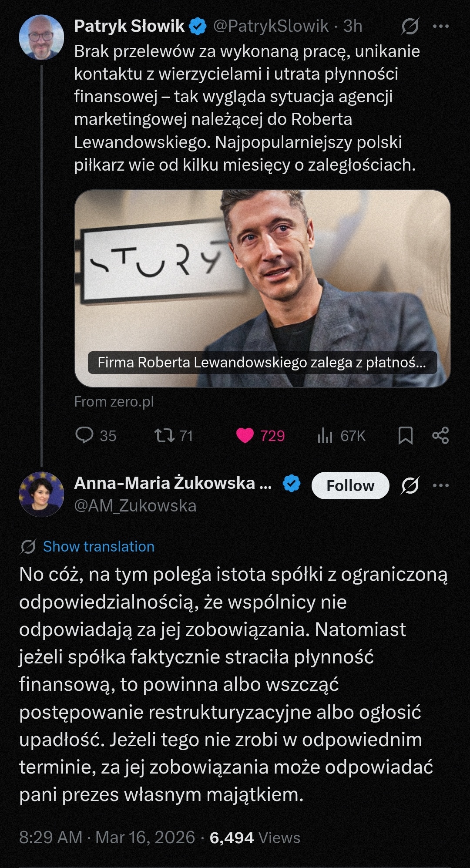Click the Grok icon beside Follow button
Image resolution: width=470 pixels, height=868 pixels.
[x=410, y=485]
